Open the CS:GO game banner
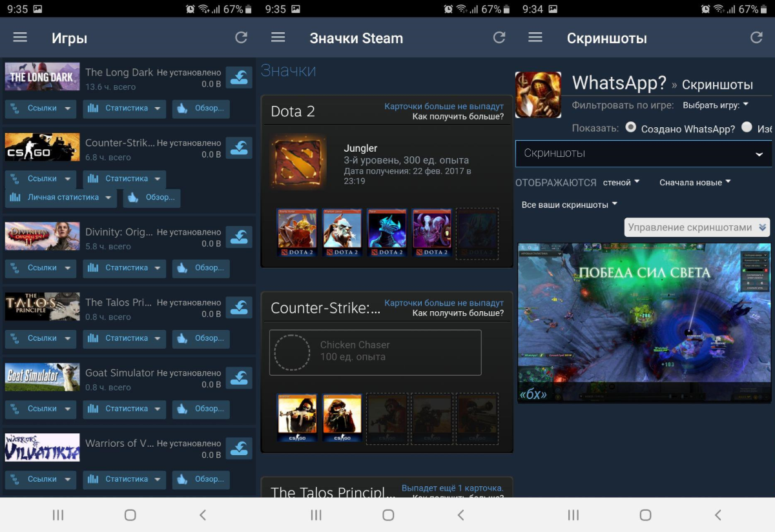The image size is (775, 532). (x=43, y=147)
